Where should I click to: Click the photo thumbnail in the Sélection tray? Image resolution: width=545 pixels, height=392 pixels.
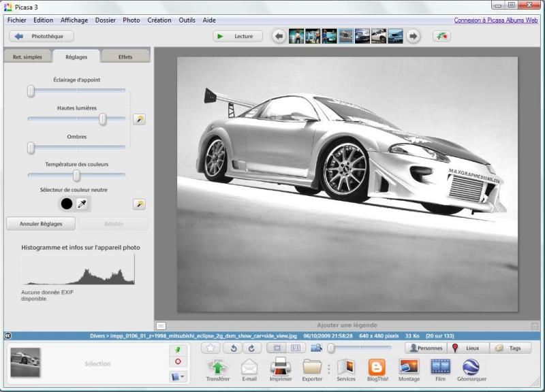click(25, 362)
